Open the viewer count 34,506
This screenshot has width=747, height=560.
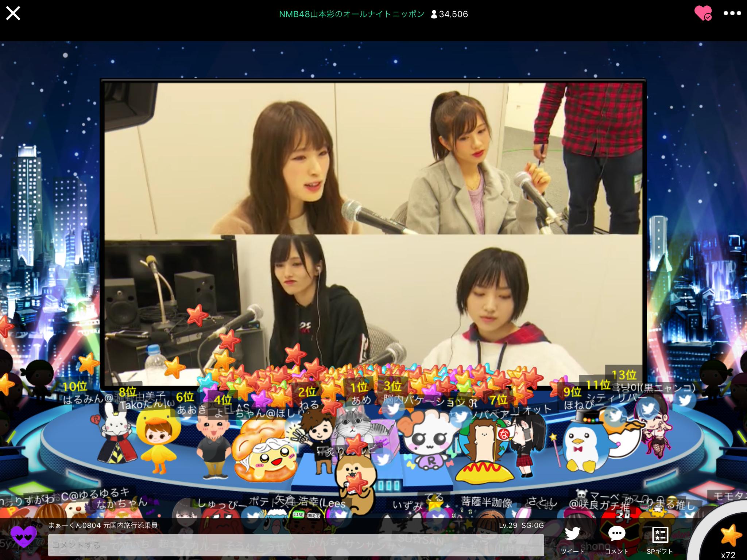[449, 14]
